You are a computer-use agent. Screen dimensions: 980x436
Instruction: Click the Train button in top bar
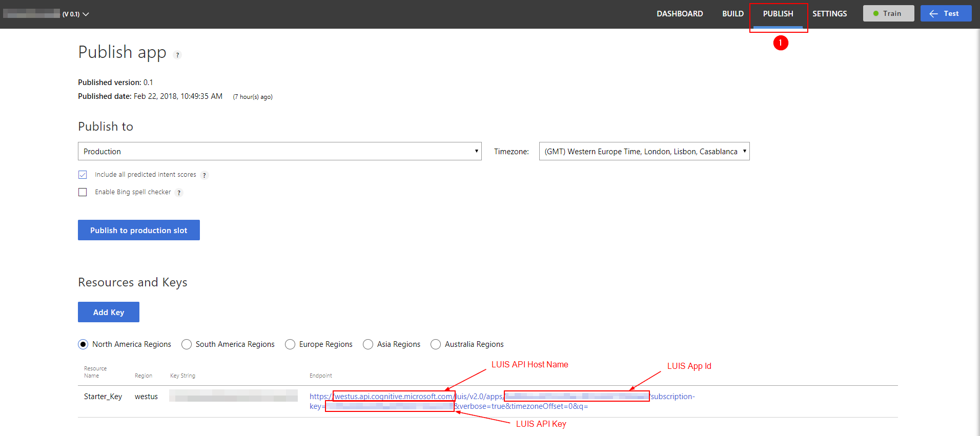pos(888,13)
